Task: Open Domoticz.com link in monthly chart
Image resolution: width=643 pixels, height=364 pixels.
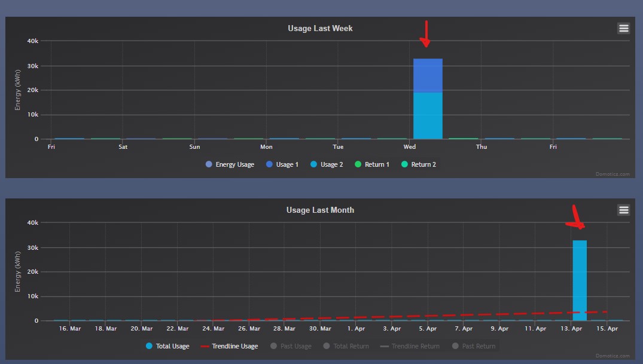Action: pyautogui.click(x=612, y=356)
